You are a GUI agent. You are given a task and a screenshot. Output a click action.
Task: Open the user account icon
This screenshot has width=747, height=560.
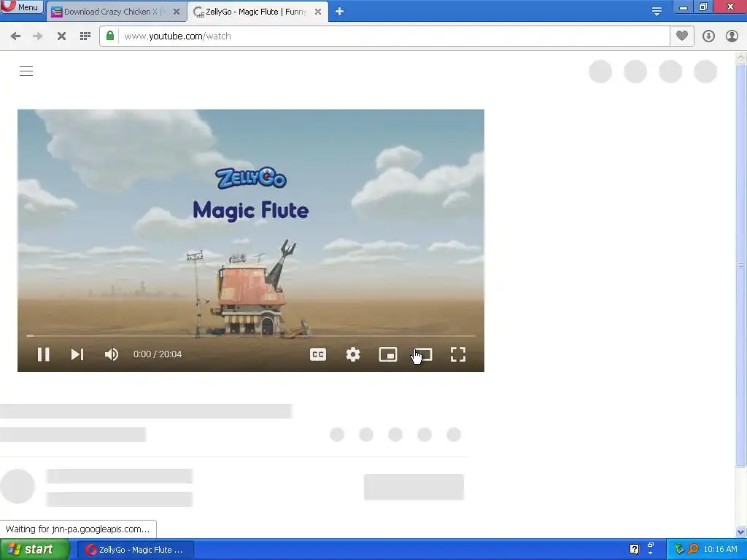[x=732, y=36]
